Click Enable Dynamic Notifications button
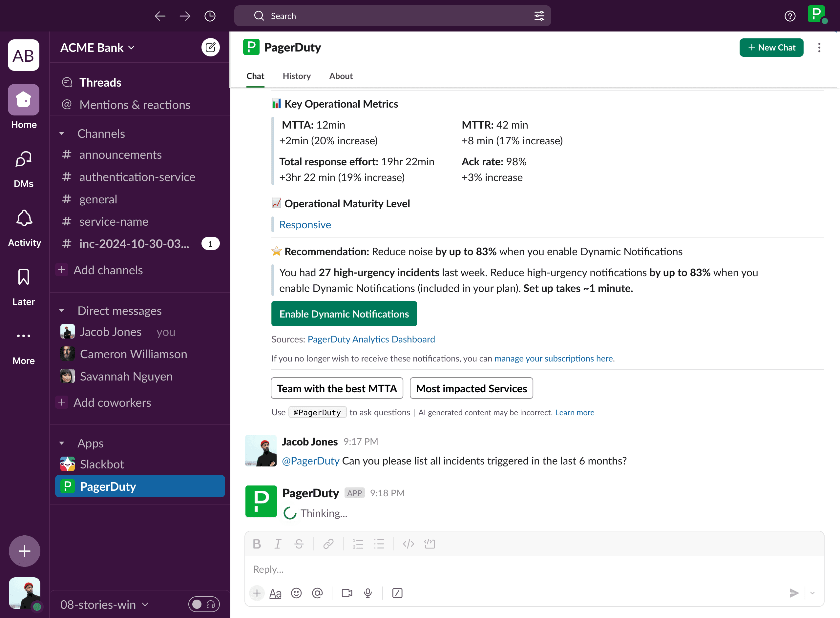 [x=344, y=314]
